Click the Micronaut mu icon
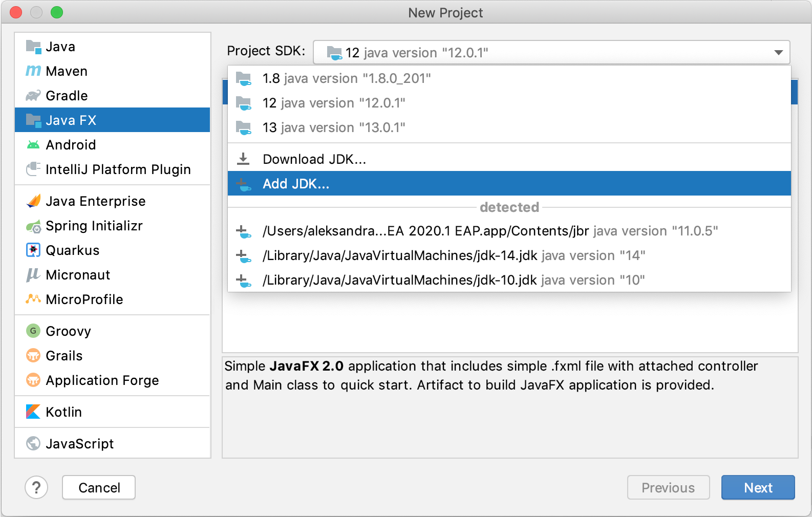This screenshot has height=517, width=812. point(33,275)
